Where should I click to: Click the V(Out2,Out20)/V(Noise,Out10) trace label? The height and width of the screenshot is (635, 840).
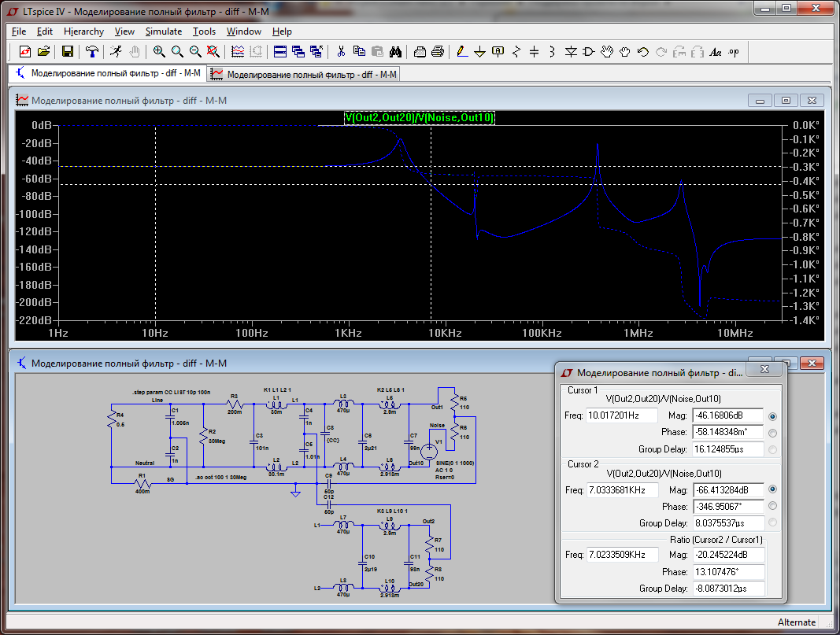point(419,117)
